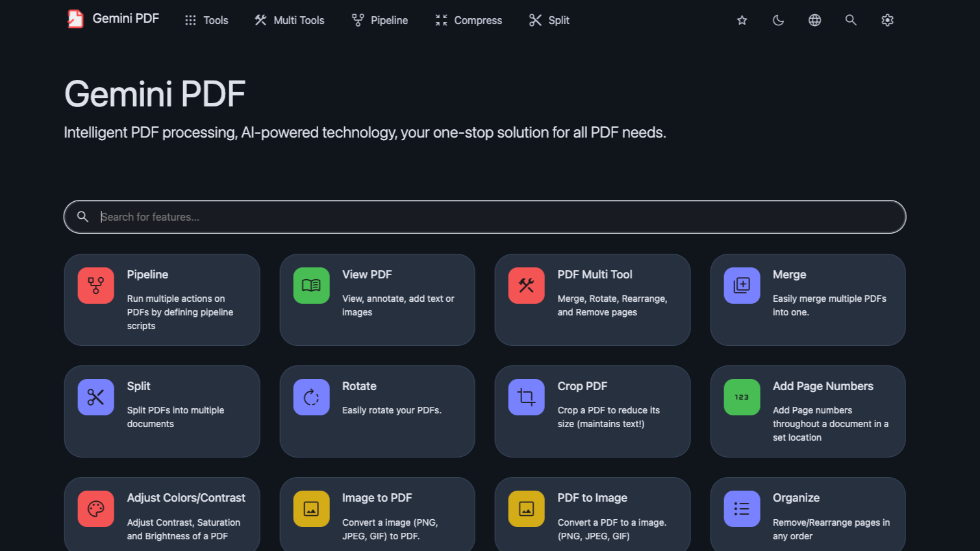Open Split from the navigation bar
The height and width of the screenshot is (551, 980).
pos(549,20)
